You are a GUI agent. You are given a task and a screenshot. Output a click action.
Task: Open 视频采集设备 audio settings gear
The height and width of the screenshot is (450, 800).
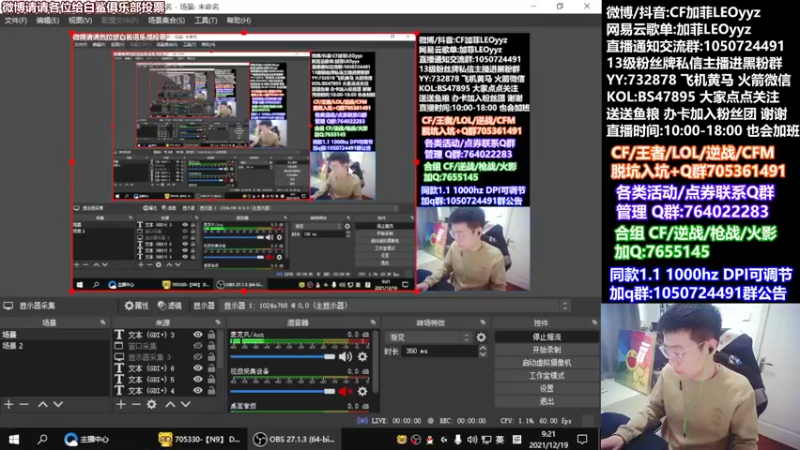click(362, 391)
